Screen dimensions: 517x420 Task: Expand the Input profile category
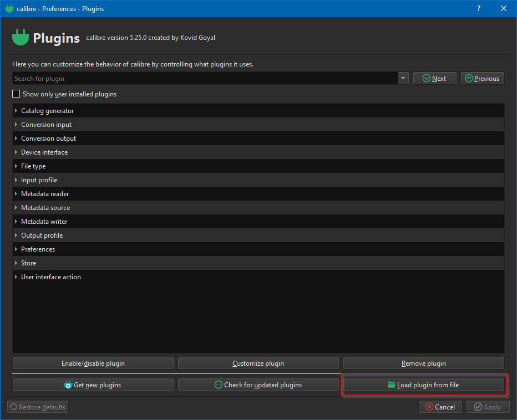16,180
